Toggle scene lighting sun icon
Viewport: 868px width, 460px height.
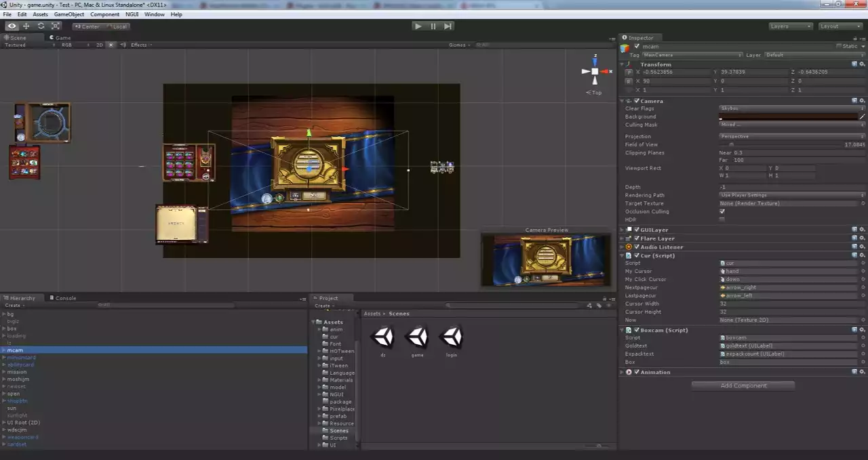(111, 45)
